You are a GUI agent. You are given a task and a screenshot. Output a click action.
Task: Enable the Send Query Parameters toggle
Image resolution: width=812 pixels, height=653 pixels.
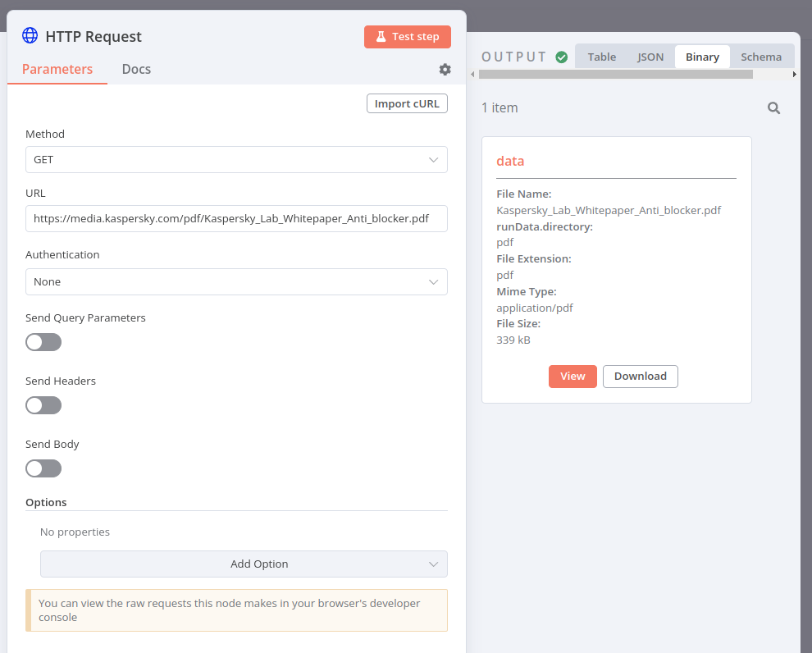coord(43,342)
